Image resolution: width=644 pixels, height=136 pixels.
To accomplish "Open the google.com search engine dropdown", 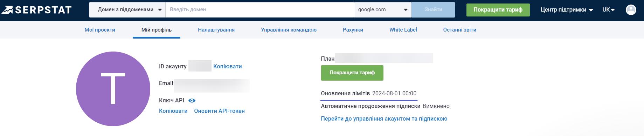I will click(x=383, y=10).
